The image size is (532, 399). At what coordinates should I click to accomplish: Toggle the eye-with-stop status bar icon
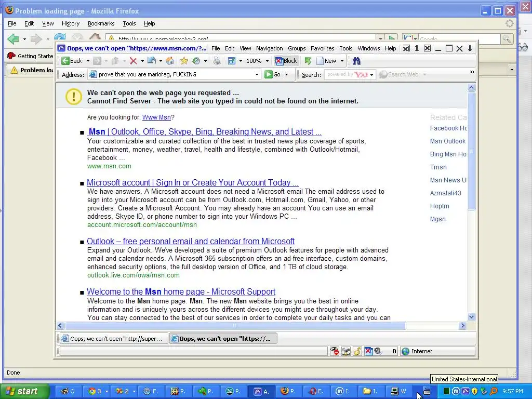(334, 351)
